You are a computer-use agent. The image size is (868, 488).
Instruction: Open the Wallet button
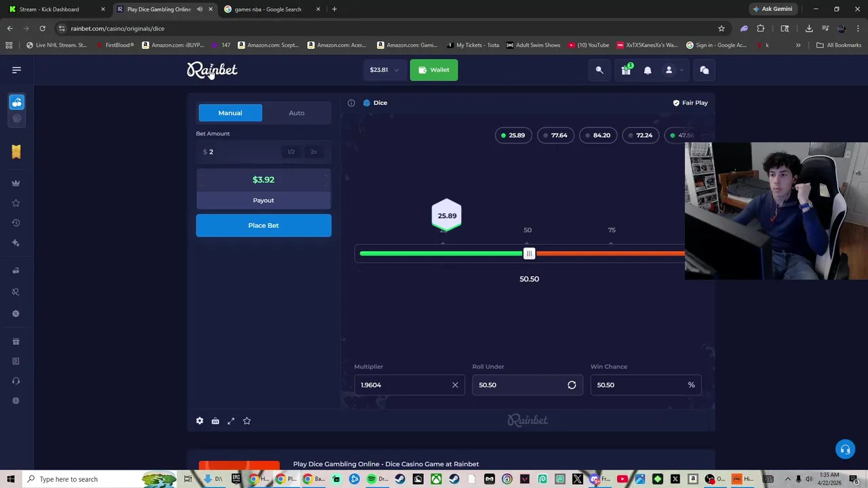434,70
